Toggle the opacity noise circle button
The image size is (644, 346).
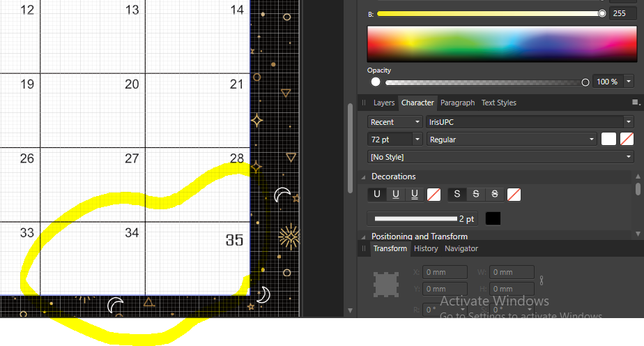376,82
